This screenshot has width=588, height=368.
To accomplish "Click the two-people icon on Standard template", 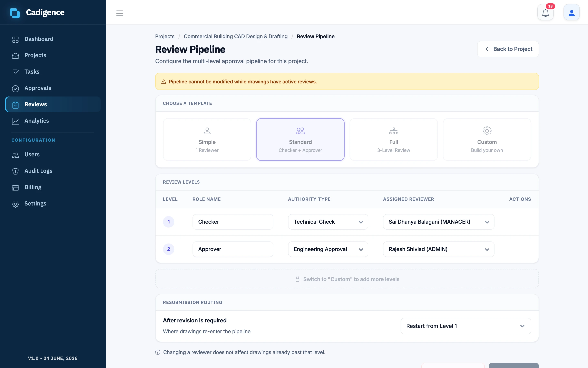I will pos(300,131).
